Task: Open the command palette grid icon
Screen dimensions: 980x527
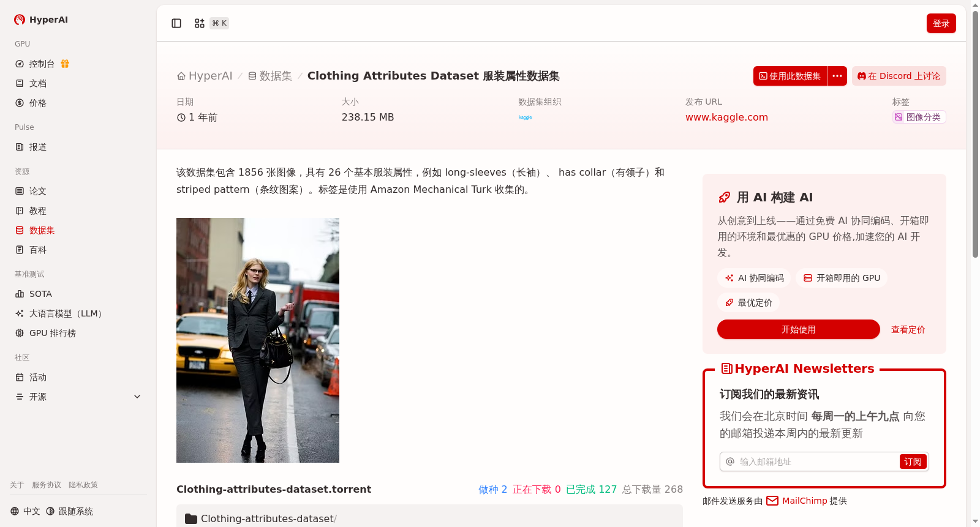Action: tap(200, 23)
